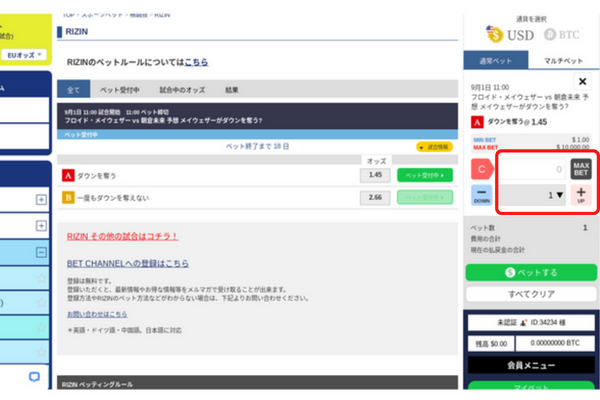Viewport: 600px width, 400px height.
Task: Click すべてクリア button
Action: (x=531, y=294)
